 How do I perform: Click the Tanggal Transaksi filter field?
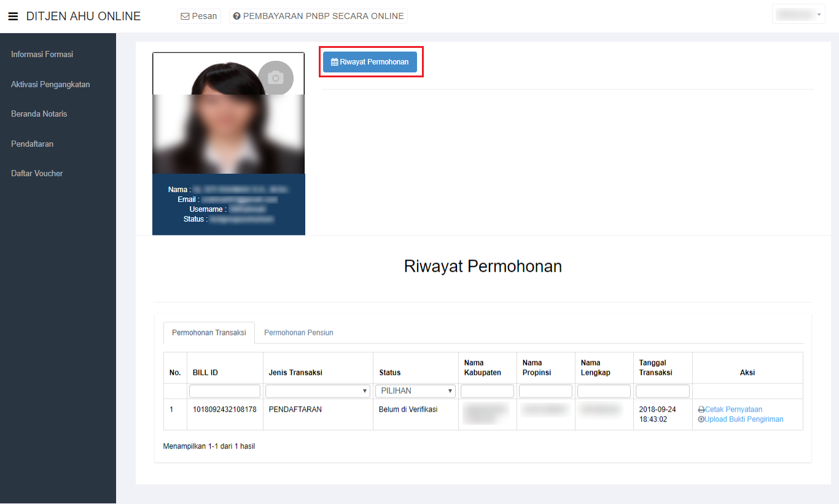coord(662,391)
